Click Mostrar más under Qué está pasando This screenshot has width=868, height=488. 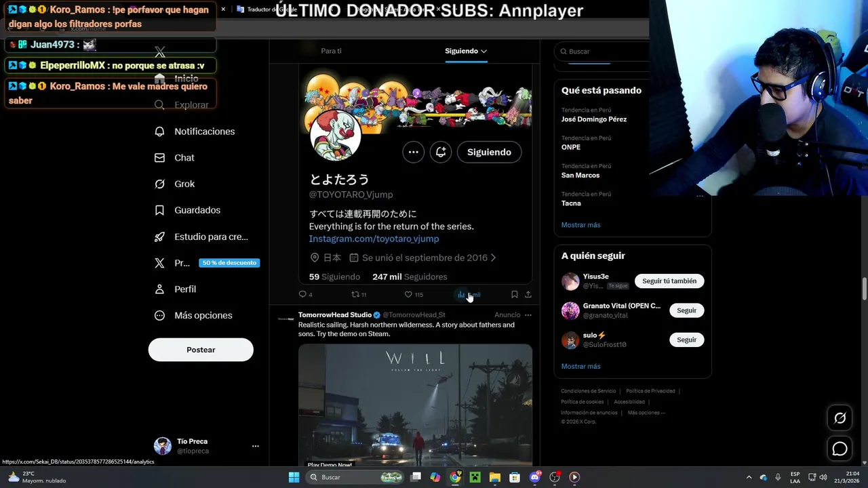580,225
